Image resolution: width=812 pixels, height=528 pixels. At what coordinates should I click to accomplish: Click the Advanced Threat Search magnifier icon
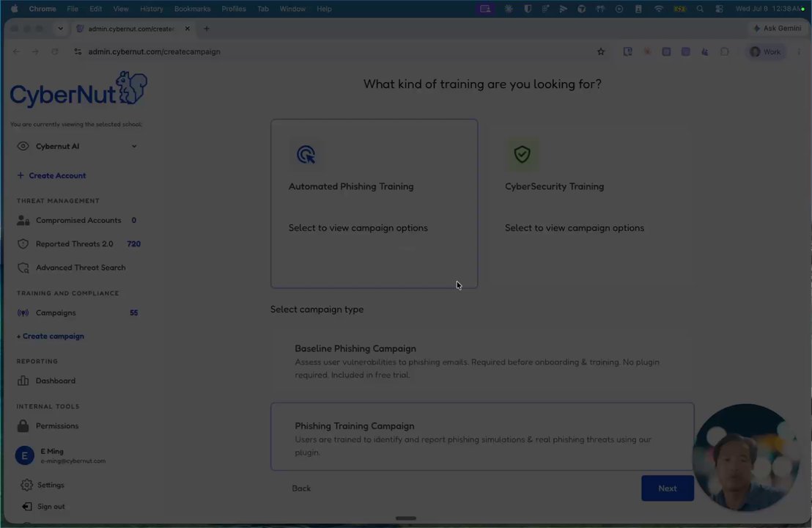[x=23, y=268]
